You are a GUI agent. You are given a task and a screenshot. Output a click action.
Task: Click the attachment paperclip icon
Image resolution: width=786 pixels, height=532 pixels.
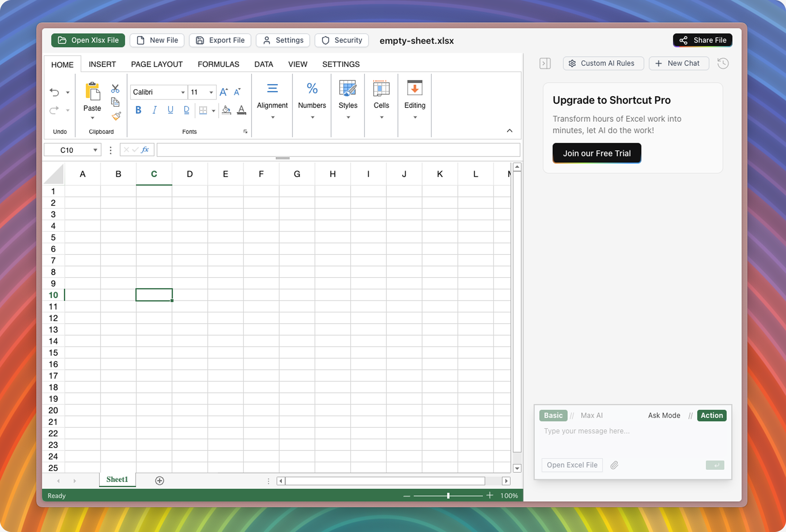(614, 465)
